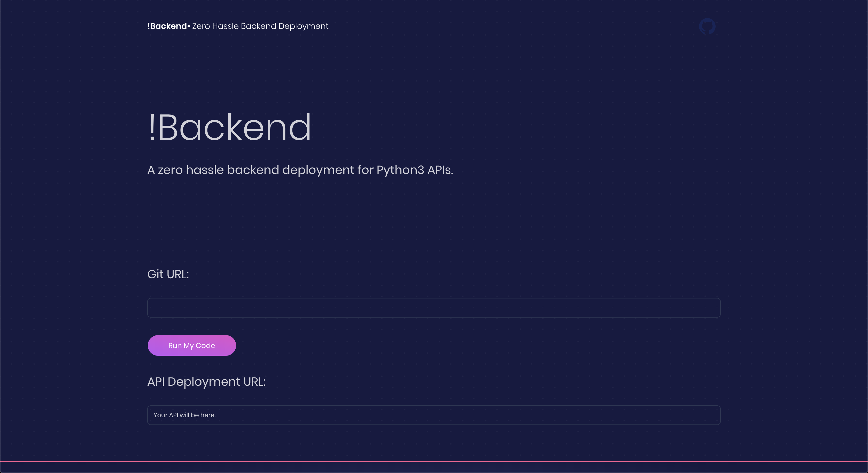The image size is (868, 473).
Task: Click the Run My Code button
Action: (x=191, y=345)
